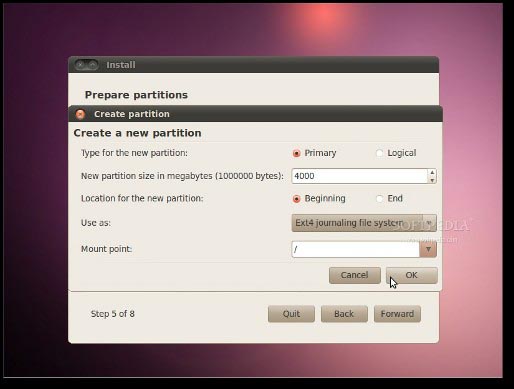Close the Create partition dialog with the orange button
Screen dimensions: 514x389
pyautogui.click(x=80, y=114)
